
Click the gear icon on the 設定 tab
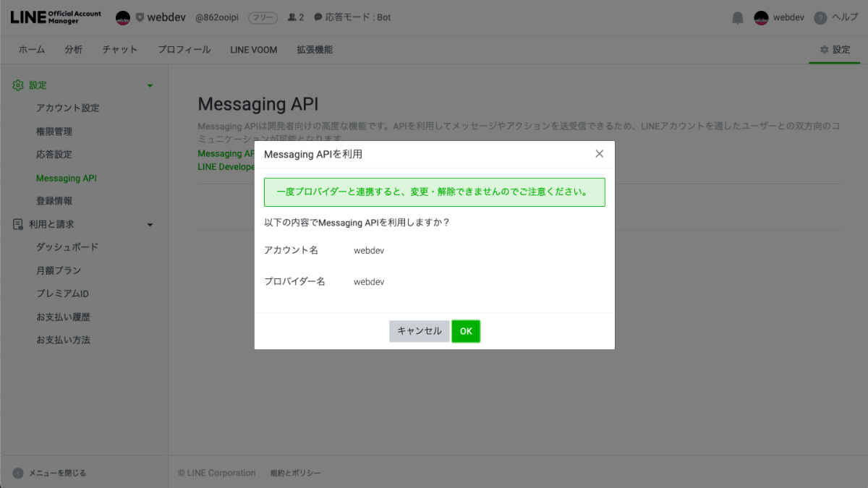(824, 50)
